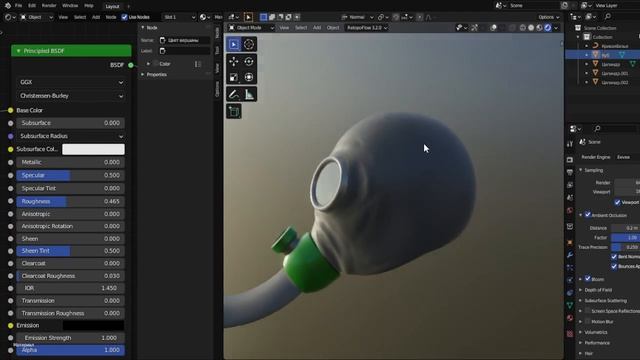Select the Measure tool in viewport toolbar
The width and height of the screenshot is (640, 360).
pos(249,94)
